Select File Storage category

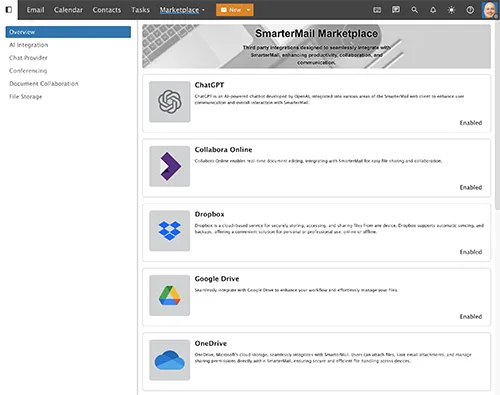click(x=26, y=97)
